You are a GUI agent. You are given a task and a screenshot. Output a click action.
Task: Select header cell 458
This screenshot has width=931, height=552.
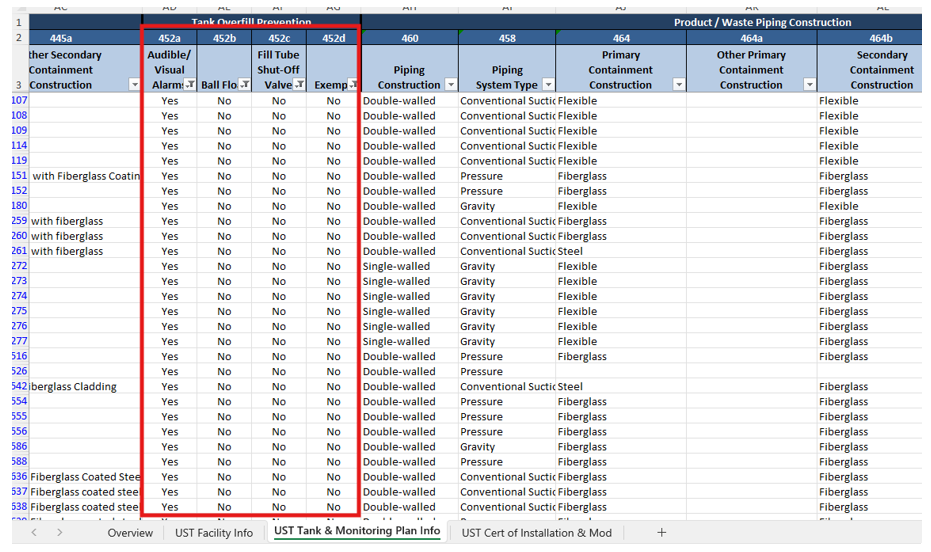click(507, 38)
